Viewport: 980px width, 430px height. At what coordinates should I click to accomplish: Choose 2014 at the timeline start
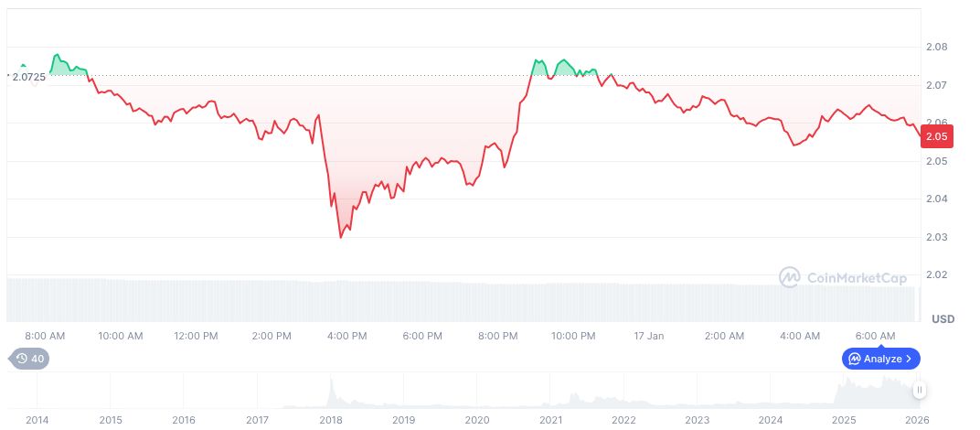37,420
